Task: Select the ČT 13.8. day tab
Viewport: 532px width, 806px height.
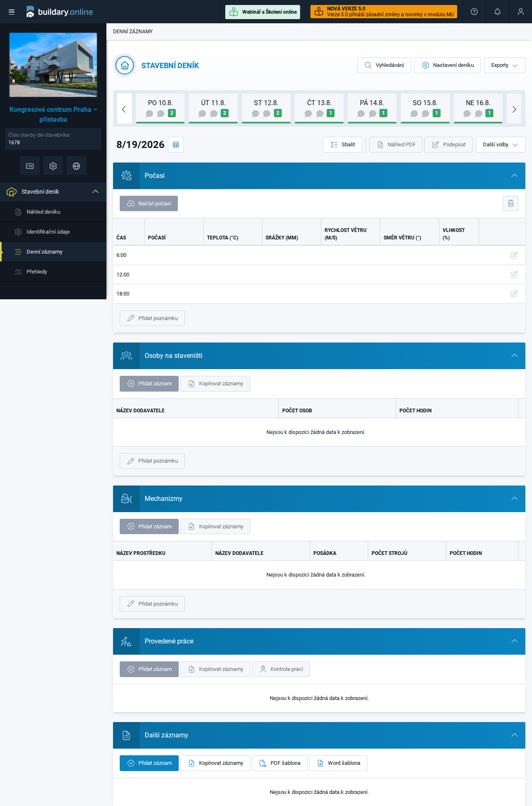Action: pos(319,108)
